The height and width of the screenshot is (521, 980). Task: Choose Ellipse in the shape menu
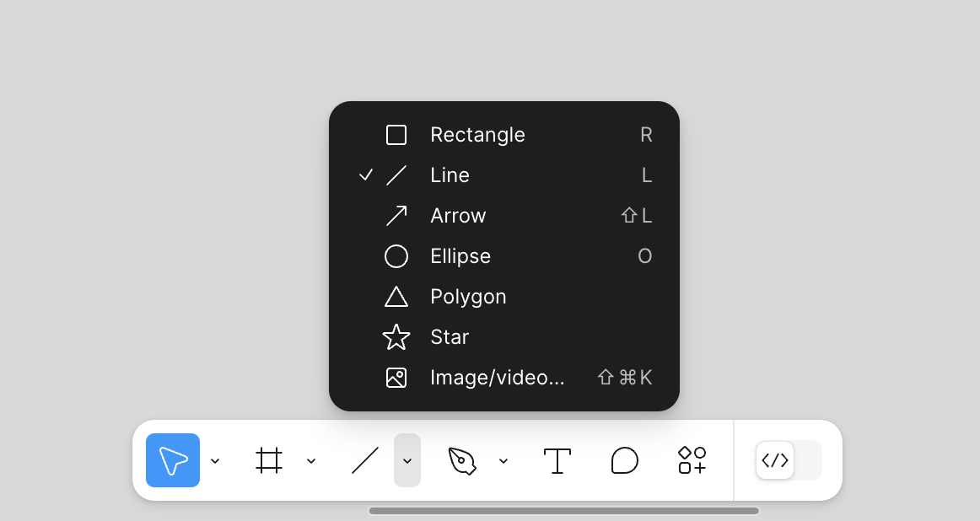460,256
